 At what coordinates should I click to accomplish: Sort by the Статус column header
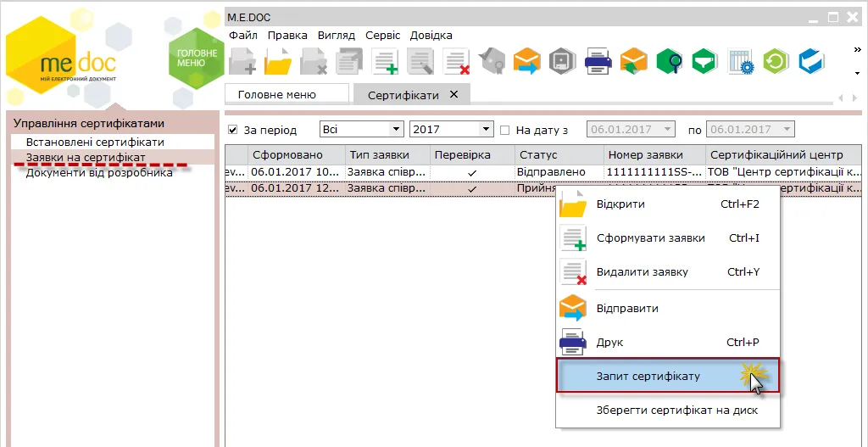(559, 154)
